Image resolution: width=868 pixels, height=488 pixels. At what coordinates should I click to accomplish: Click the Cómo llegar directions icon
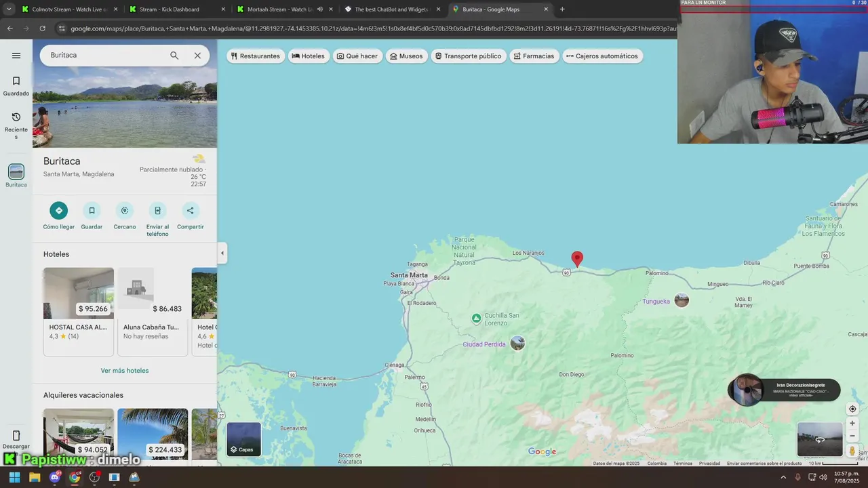coord(59,211)
